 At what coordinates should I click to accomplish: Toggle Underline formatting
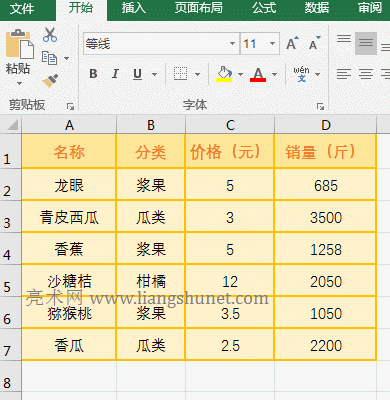137,74
